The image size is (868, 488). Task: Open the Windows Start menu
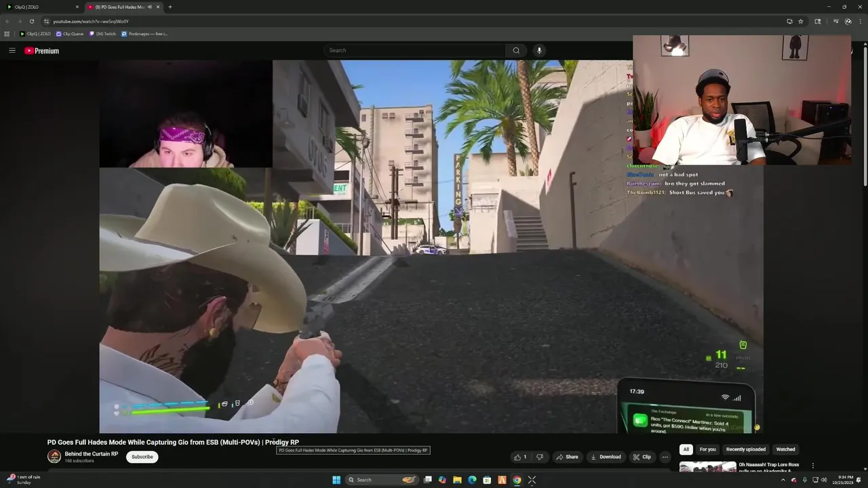pos(336,480)
